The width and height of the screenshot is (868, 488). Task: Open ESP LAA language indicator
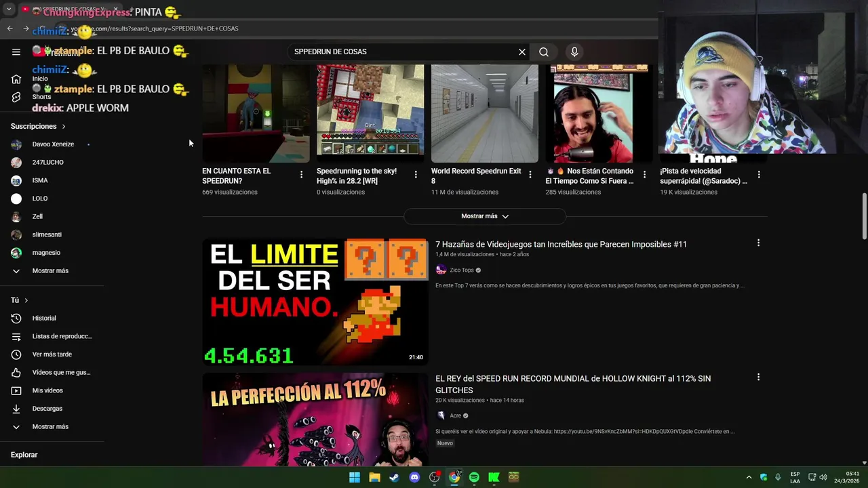click(795, 477)
